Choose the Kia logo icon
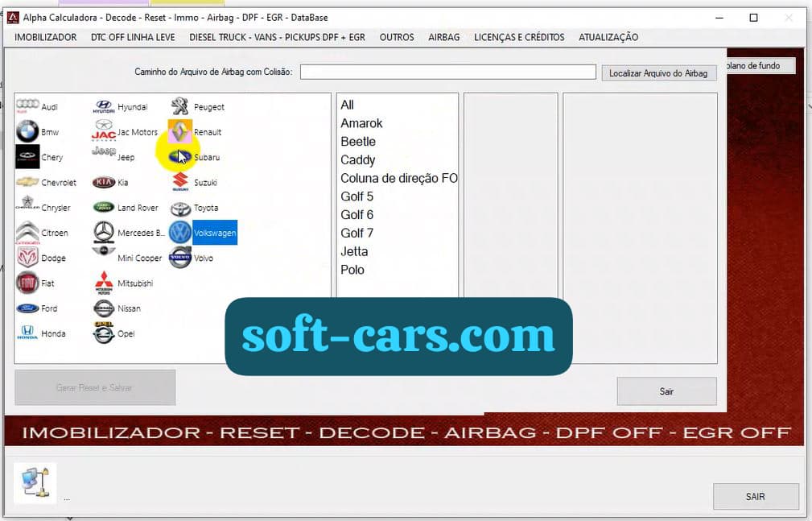This screenshot has width=812, height=521. (x=104, y=182)
